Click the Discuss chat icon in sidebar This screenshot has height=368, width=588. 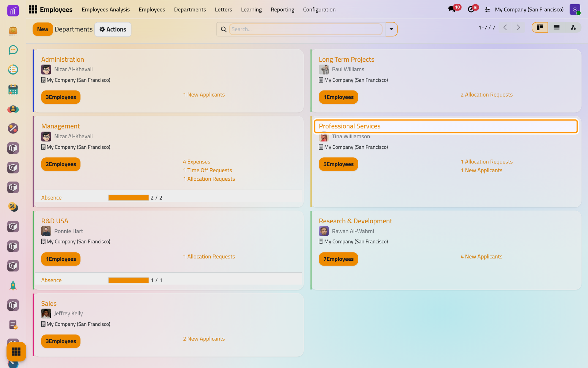pyautogui.click(x=13, y=50)
